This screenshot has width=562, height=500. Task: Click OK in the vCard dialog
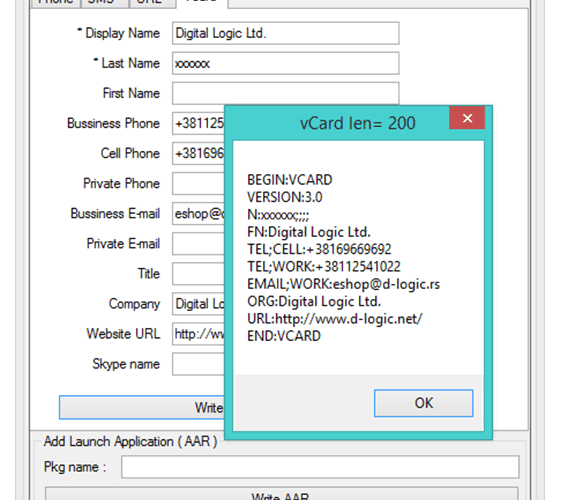click(423, 403)
